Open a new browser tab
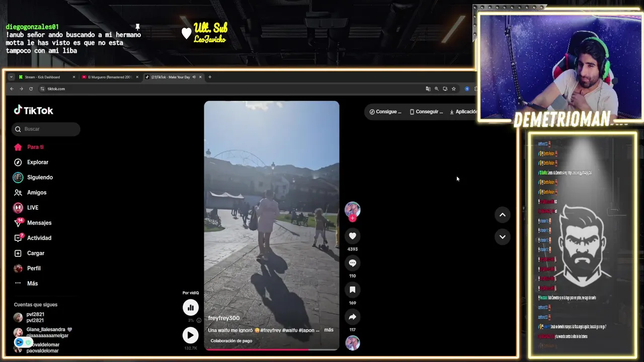 pyautogui.click(x=210, y=77)
